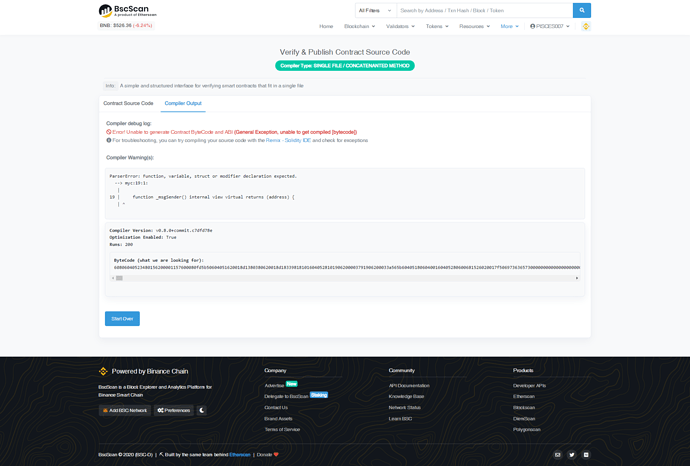
Task: Open the Network Status link
Action: 404,407
